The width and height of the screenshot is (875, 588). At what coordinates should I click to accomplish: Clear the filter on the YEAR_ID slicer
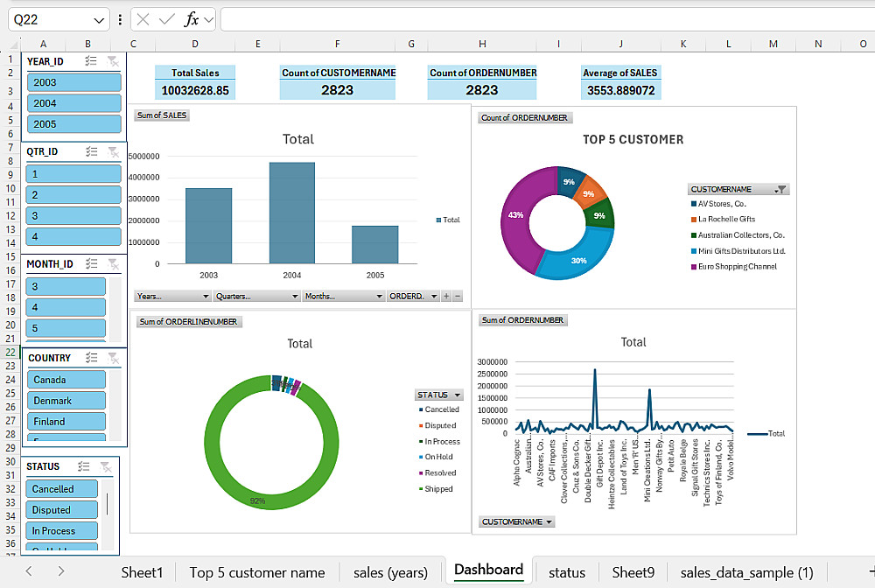(x=113, y=61)
